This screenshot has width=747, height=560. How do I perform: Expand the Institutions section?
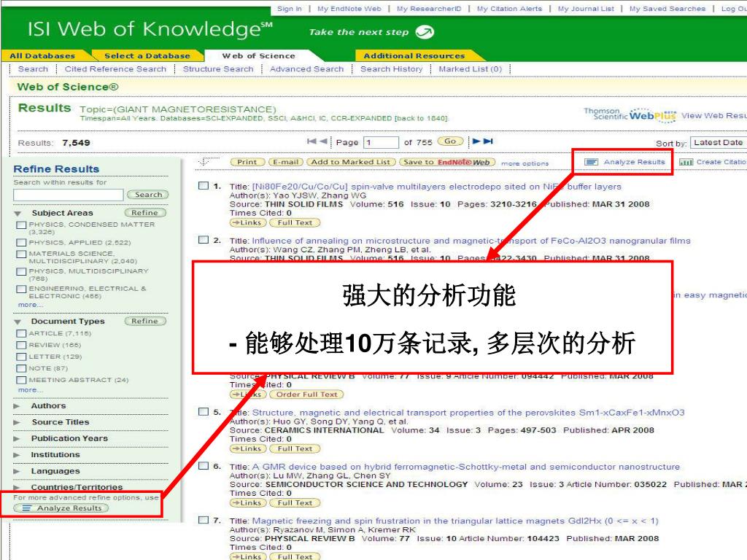point(18,455)
